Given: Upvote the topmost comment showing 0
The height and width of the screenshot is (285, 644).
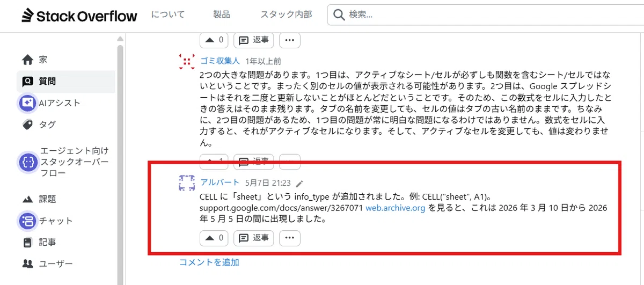Looking at the screenshot, I should (214, 40).
